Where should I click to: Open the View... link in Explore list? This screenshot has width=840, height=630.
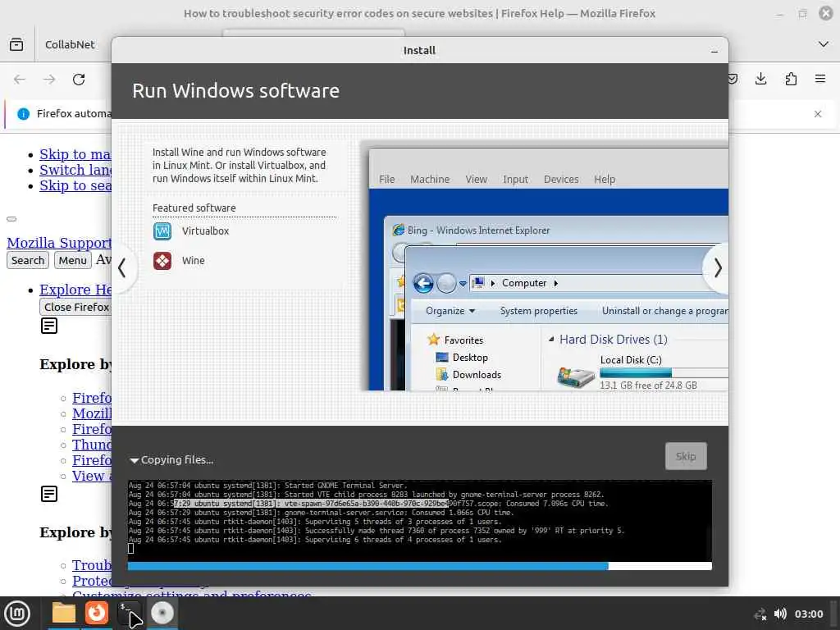(x=92, y=476)
